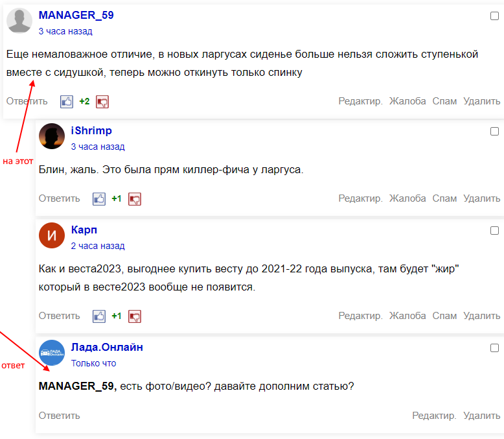Screen dimensions: 504x439
Task: Edit Лада.Онлайн's comment with Редактир.
Action: pos(434,416)
